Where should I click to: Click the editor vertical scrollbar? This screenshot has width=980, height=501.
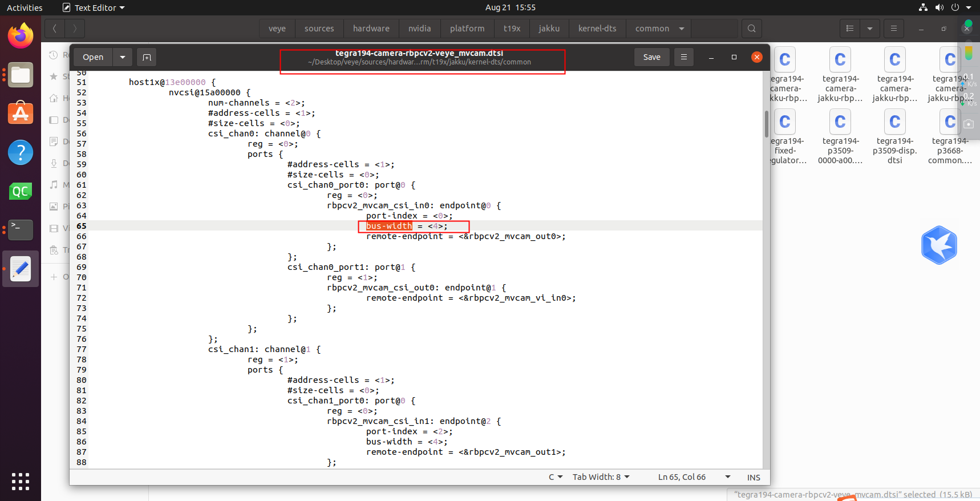click(766, 124)
